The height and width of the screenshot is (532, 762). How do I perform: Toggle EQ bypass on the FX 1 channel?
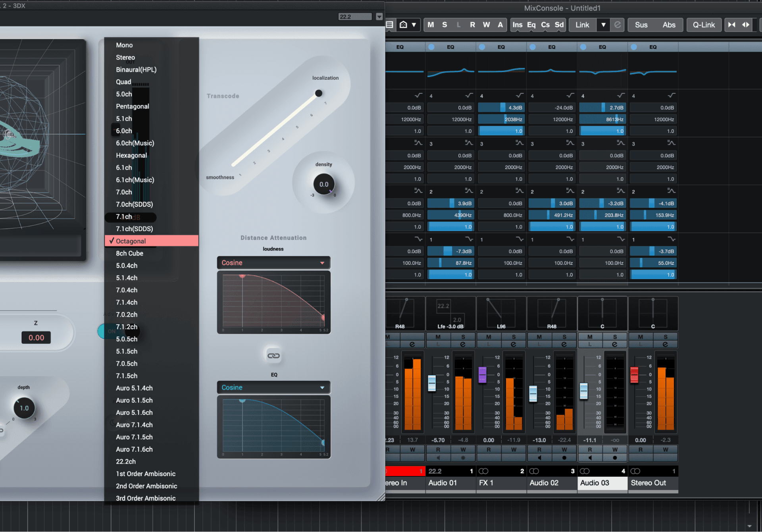[x=482, y=47]
